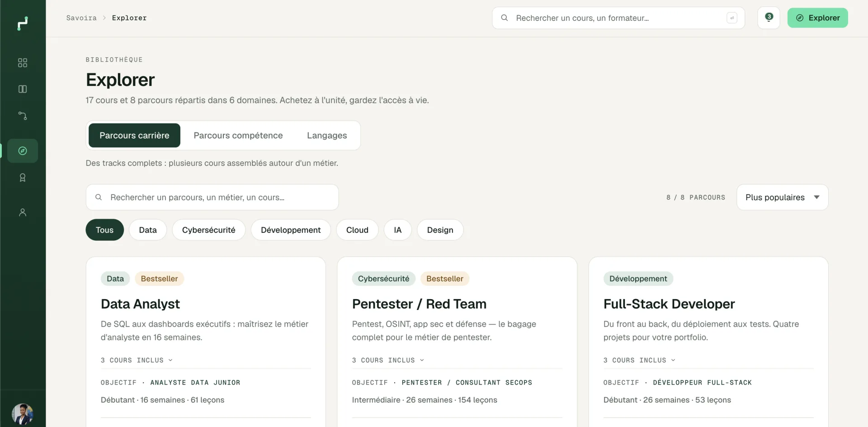
Task: Focus the parcours, métier, cours search field
Action: click(x=212, y=197)
